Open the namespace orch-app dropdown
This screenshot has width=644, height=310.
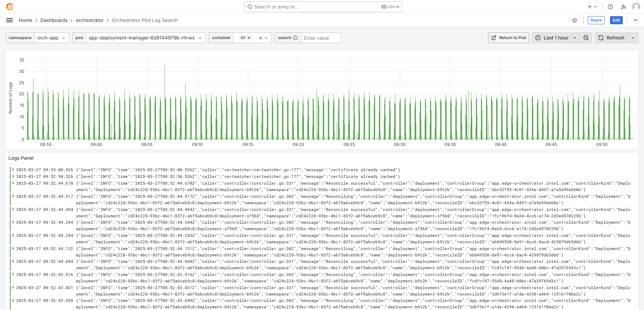coord(52,38)
